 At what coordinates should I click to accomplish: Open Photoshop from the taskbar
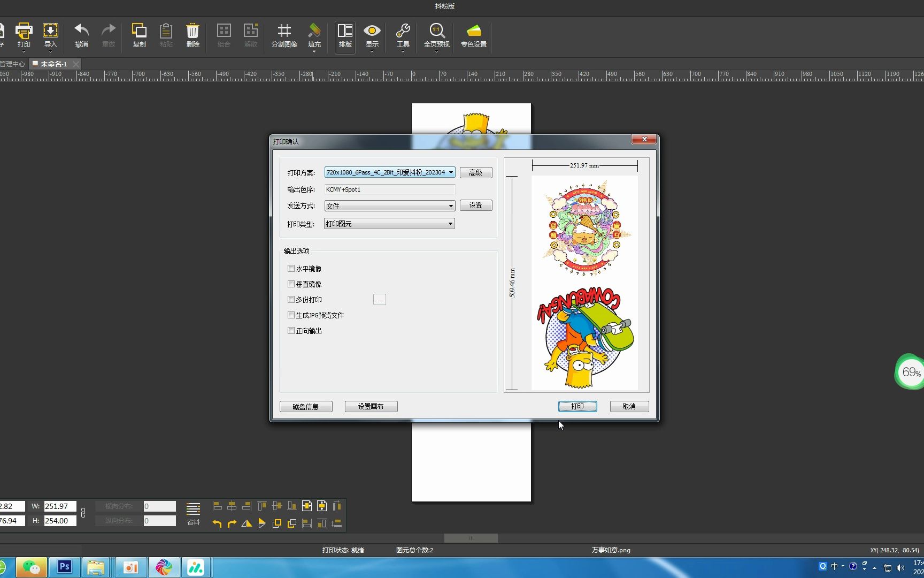pos(65,567)
